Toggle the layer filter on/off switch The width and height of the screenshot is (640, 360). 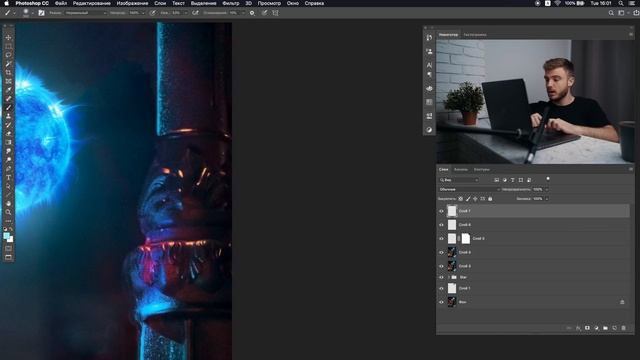pyautogui.click(x=548, y=179)
